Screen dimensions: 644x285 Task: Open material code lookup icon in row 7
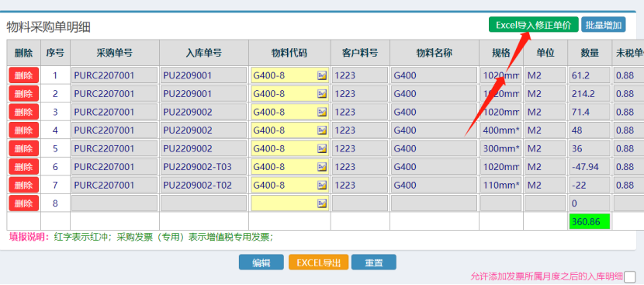pos(322,185)
